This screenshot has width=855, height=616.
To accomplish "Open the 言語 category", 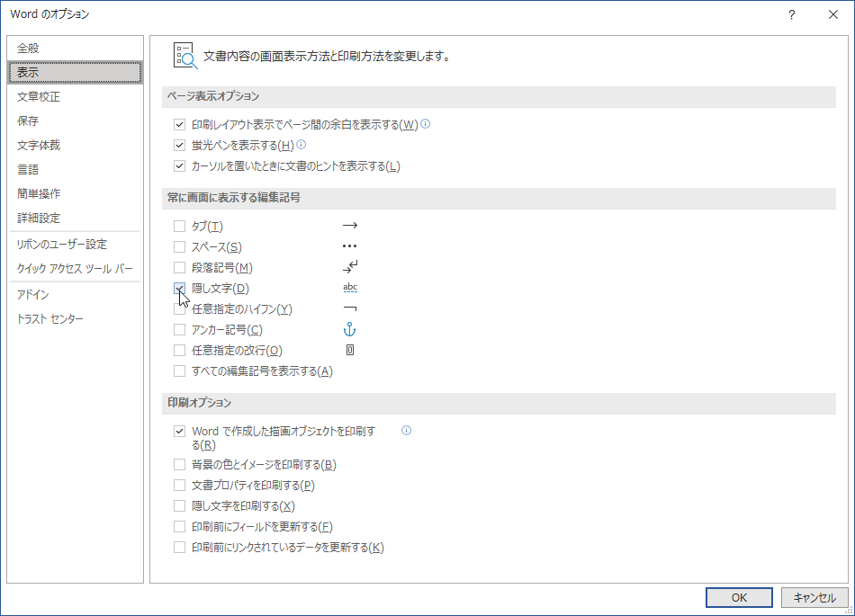I will pyautogui.click(x=76, y=169).
